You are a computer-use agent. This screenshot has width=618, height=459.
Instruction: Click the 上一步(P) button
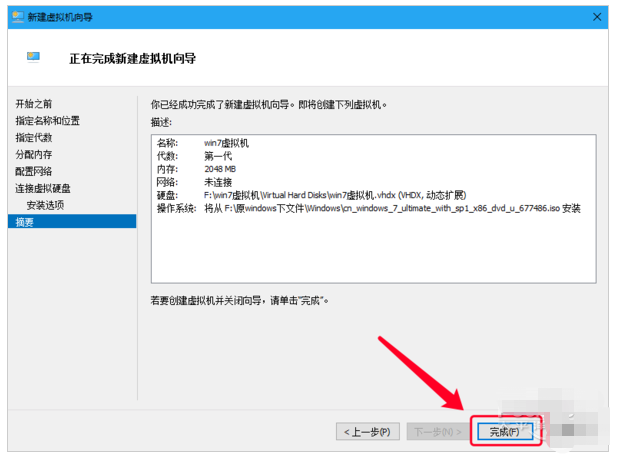368,432
